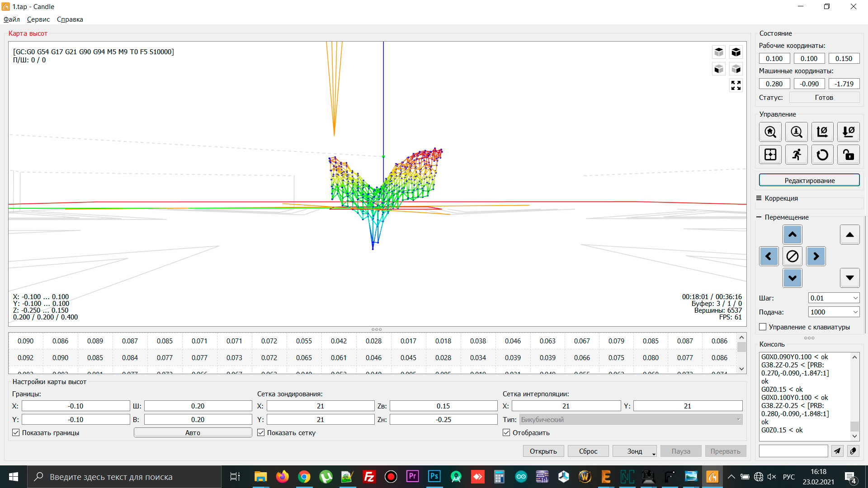Lower Z with black down triangle
The height and width of the screenshot is (488, 868).
click(x=850, y=278)
